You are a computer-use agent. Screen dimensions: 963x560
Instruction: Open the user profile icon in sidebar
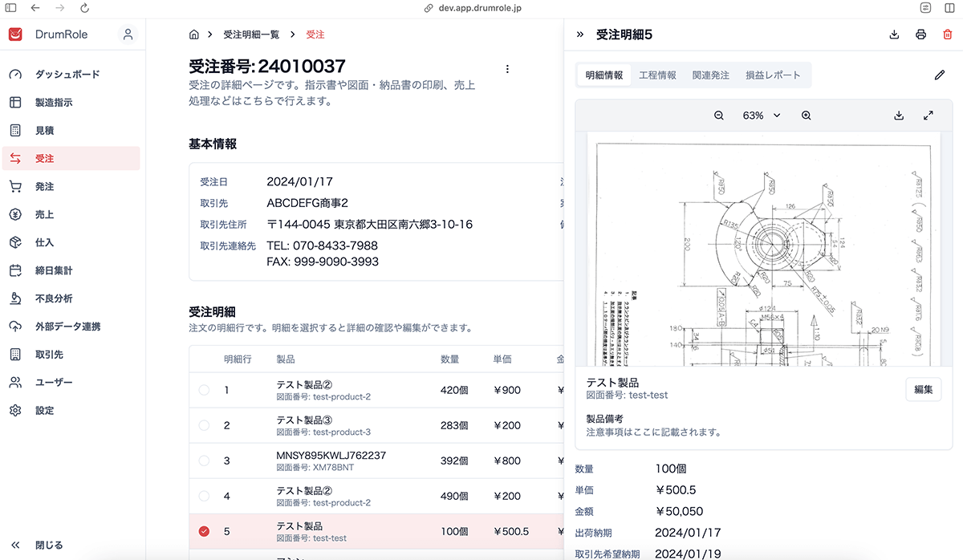point(127,34)
